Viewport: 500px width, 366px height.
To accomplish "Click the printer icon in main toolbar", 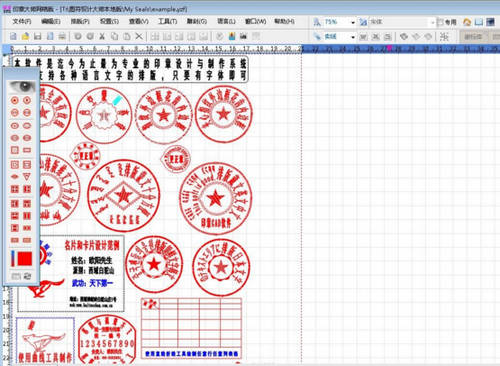I will [62, 36].
